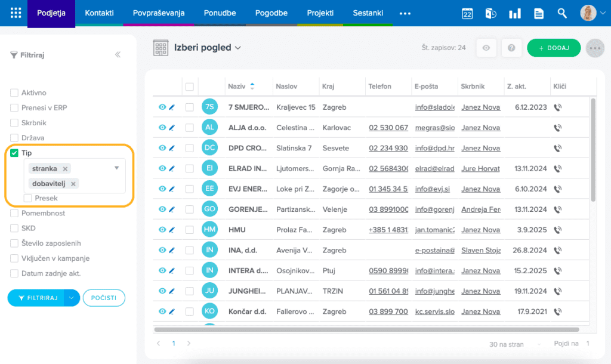Edit ALJA d.o.o. with pencil icon

click(172, 128)
